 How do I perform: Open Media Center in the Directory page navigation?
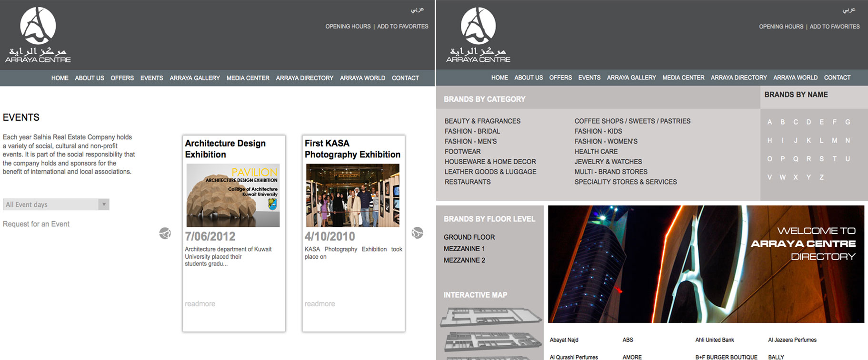683,78
